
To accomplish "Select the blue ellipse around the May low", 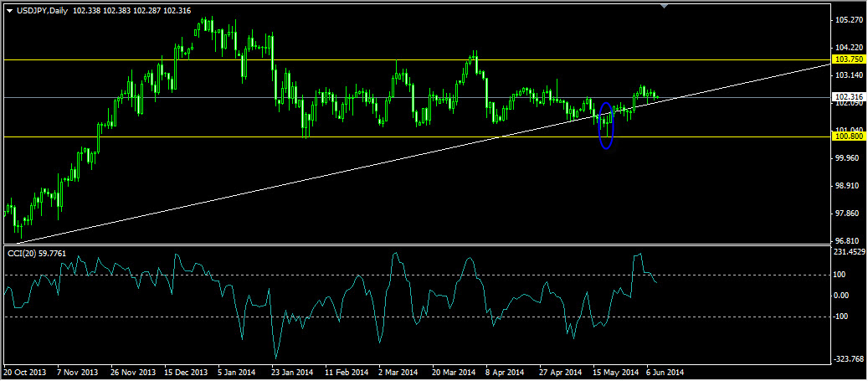I will (x=607, y=125).
